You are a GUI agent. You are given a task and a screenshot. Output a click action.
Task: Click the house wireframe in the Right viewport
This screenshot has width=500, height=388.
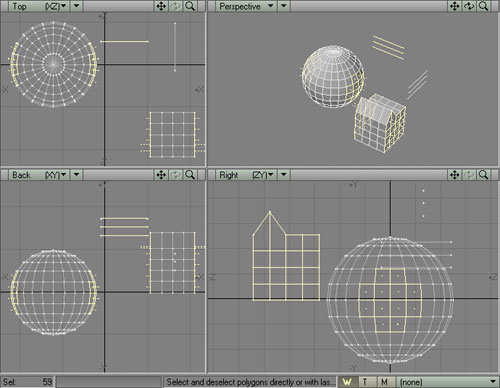(286, 256)
